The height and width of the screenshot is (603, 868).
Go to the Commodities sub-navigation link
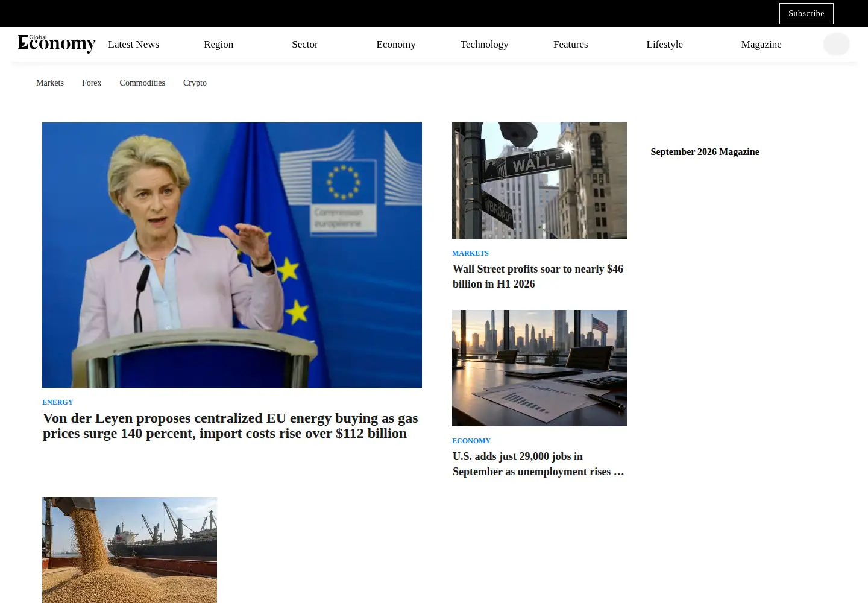[x=142, y=83]
